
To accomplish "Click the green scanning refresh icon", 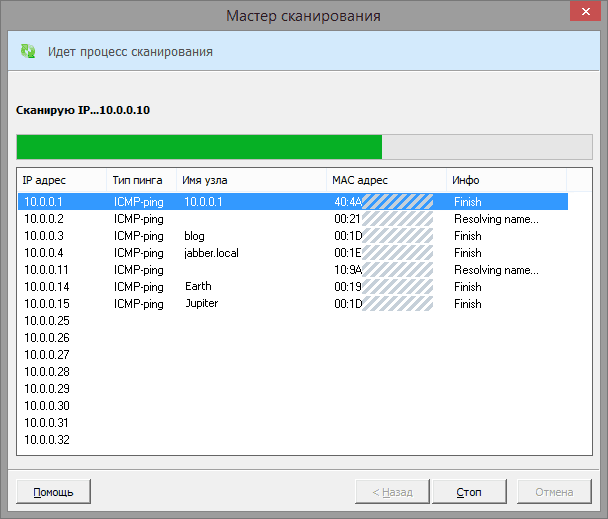I will tap(28, 51).
